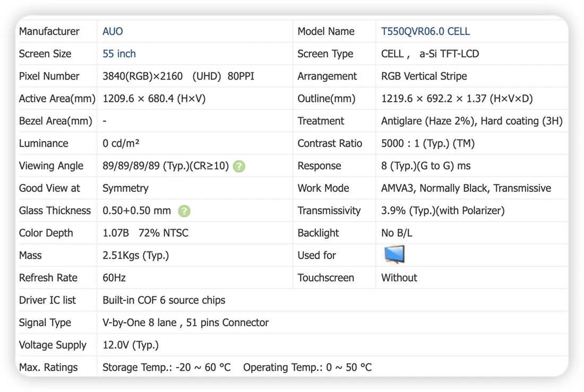Select the 'CELL , a-Si TFT-LCD' value
Viewport: 584px width, 392px height.
click(x=430, y=54)
